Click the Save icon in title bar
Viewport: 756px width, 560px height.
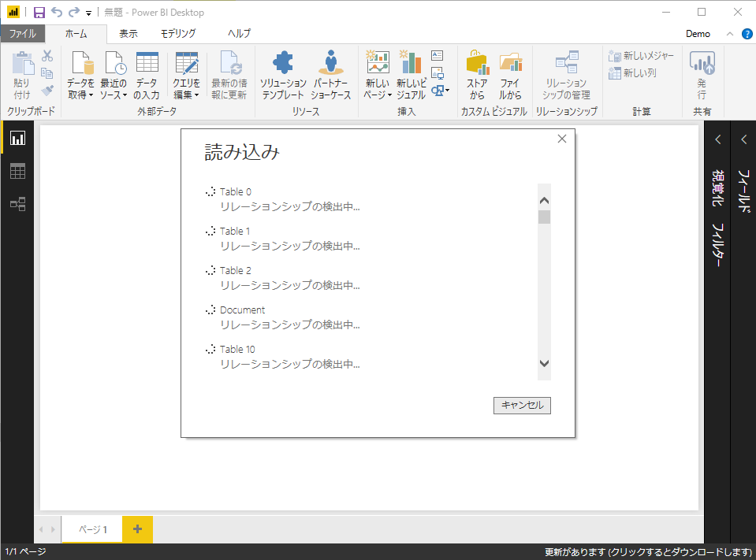coord(39,13)
